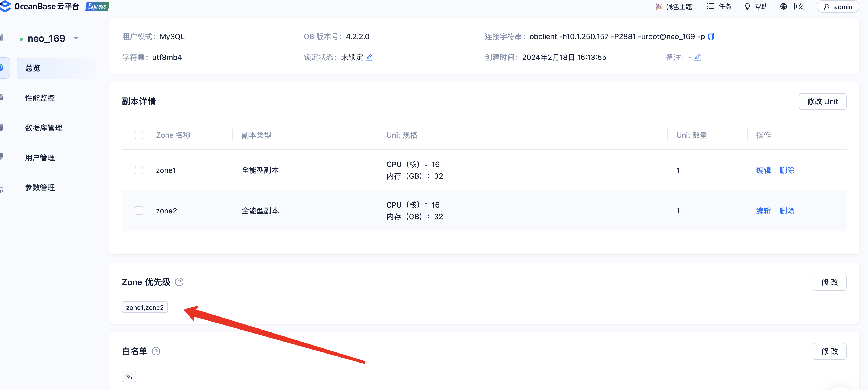Click the zone1 name cell
Image resolution: width=868 pixels, height=390 pixels.
(166, 170)
